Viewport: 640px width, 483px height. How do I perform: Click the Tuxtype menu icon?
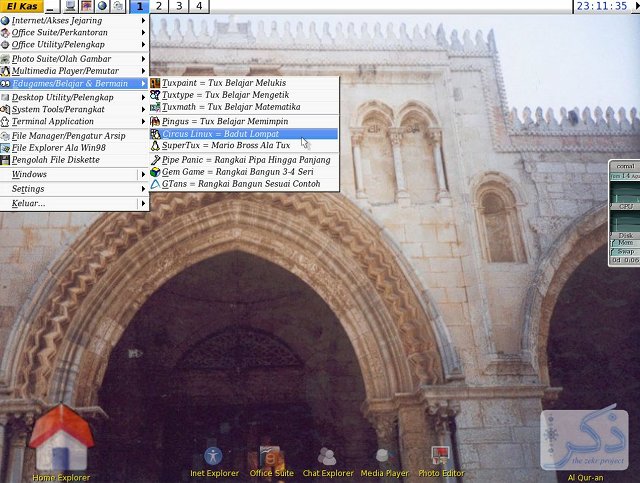coord(155,95)
